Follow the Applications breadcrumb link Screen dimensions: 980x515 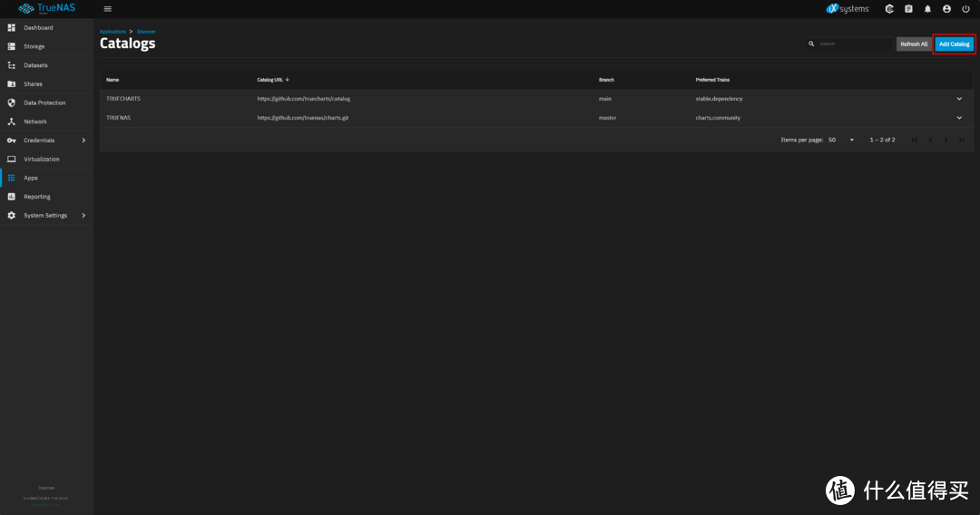click(113, 31)
